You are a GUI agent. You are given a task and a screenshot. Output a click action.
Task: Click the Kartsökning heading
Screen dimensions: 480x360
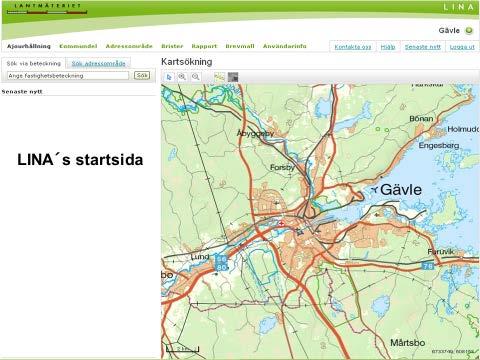(x=187, y=62)
